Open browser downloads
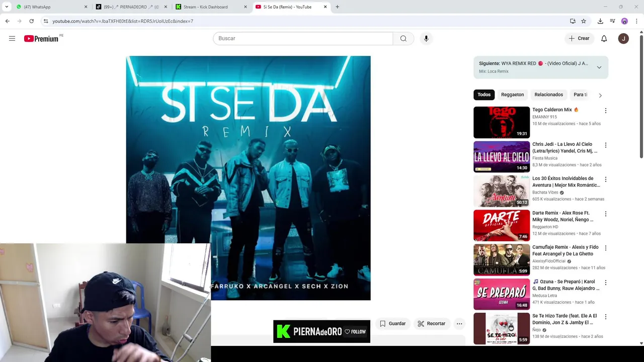 pyautogui.click(x=600, y=21)
